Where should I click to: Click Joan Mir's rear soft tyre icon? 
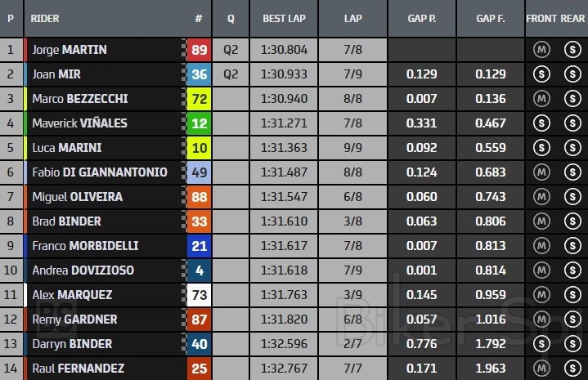click(572, 74)
